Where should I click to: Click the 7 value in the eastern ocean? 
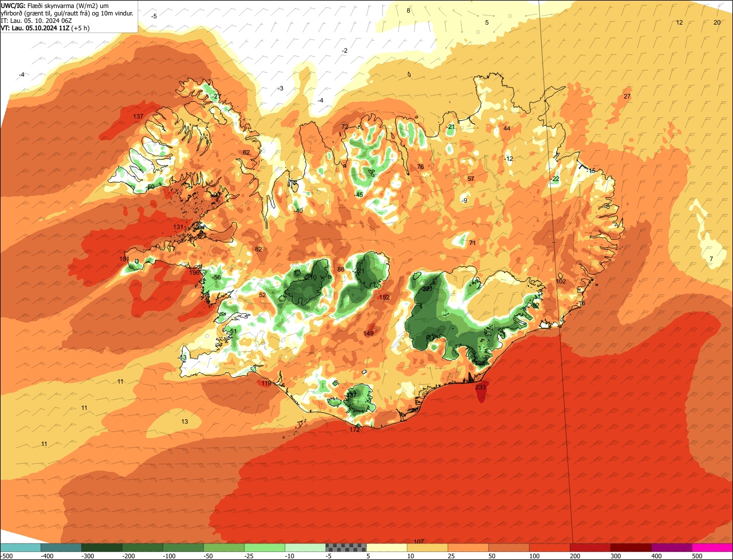tap(711, 259)
